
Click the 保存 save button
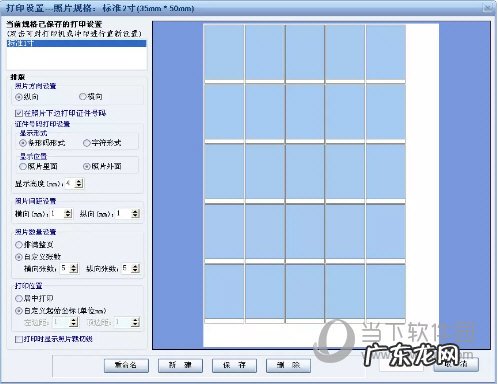point(234,365)
